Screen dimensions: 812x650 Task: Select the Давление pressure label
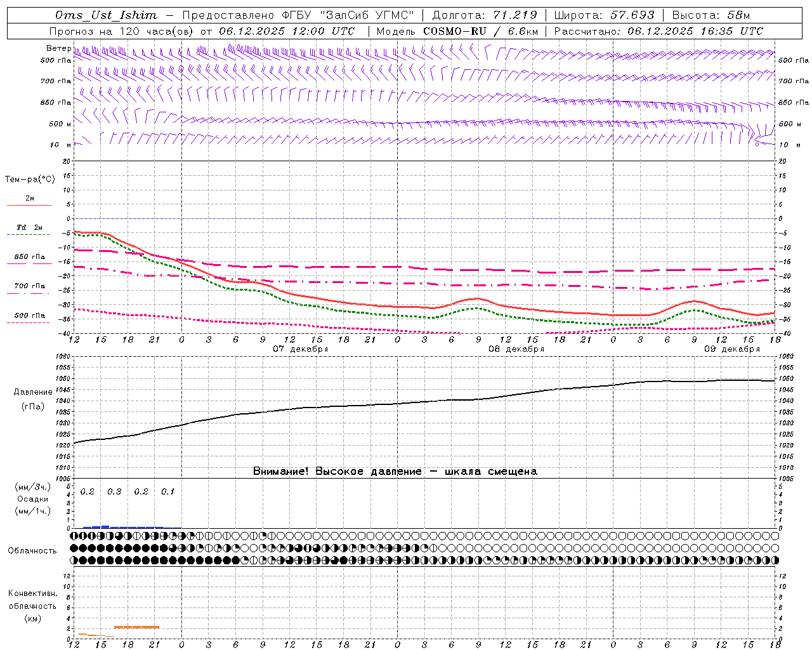coord(33,392)
